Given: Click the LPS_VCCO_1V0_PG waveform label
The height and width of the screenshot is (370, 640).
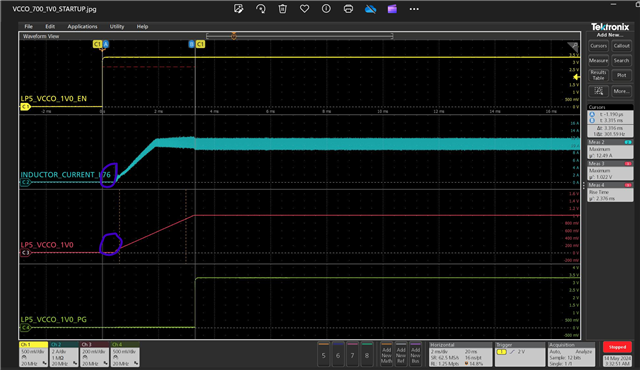Looking at the screenshot, I should pyautogui.click(x=53, y=319).
